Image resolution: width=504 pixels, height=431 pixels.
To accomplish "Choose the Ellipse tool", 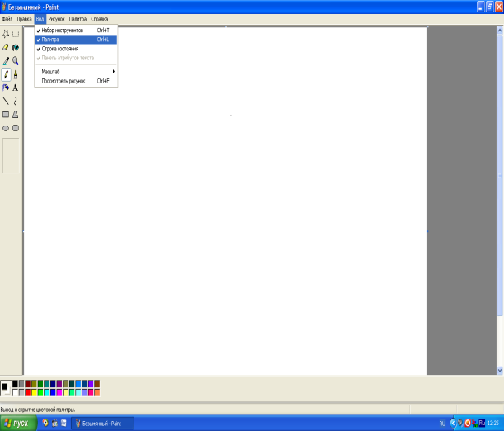I will [6, 128].
